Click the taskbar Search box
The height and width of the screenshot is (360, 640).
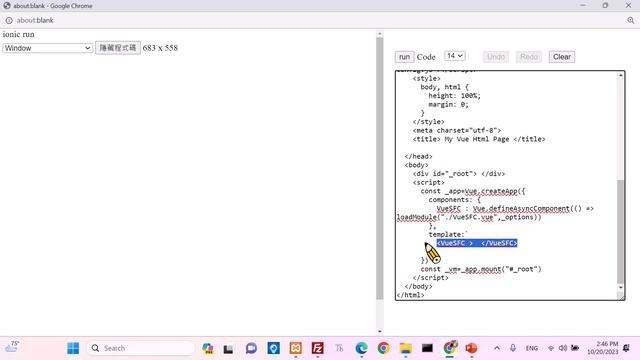(141, 348)
